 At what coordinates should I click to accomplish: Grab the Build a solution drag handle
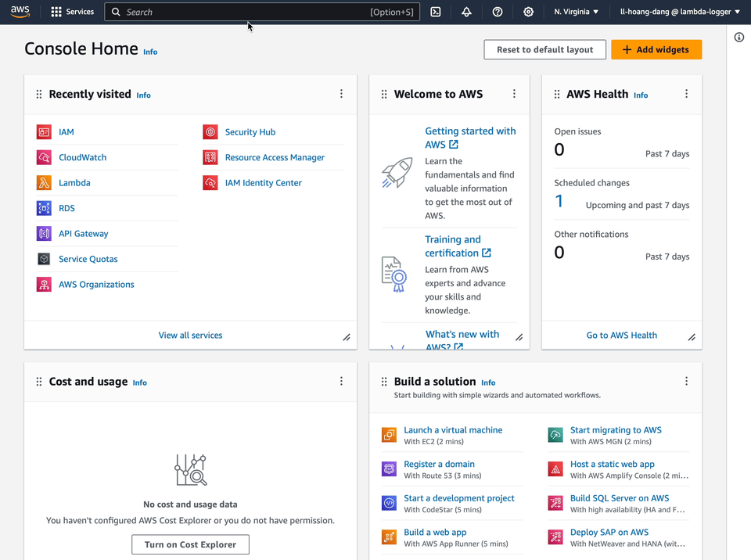383,382
